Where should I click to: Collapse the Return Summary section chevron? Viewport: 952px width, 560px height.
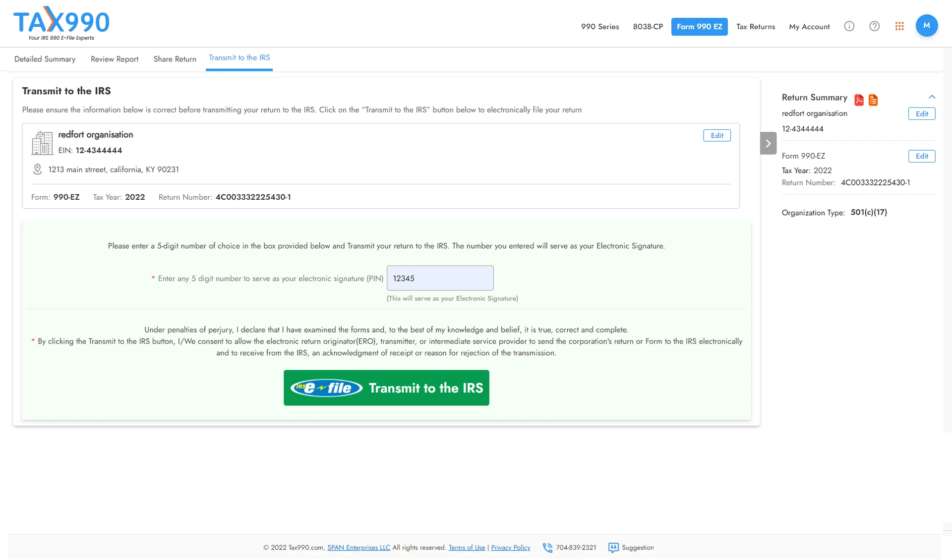point(932,97)
